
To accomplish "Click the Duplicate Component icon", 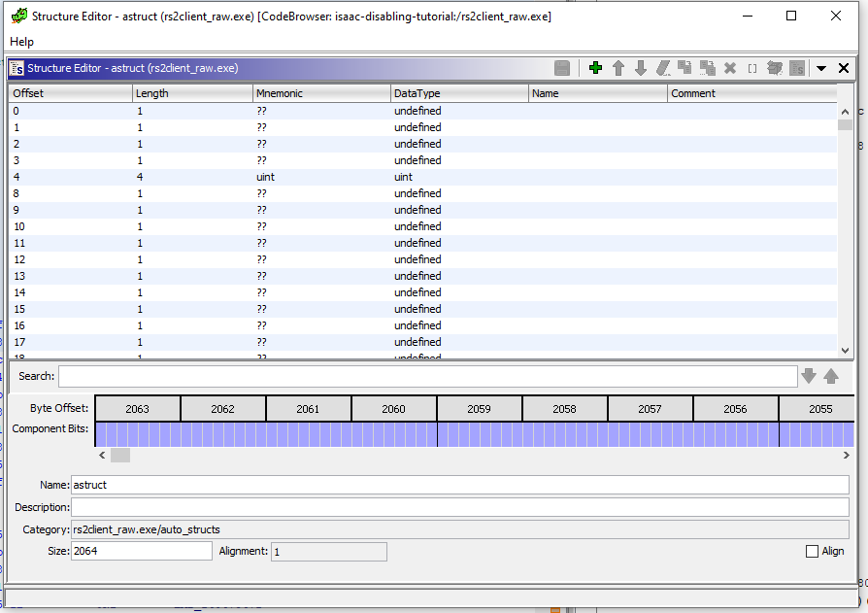I will 684,68.
